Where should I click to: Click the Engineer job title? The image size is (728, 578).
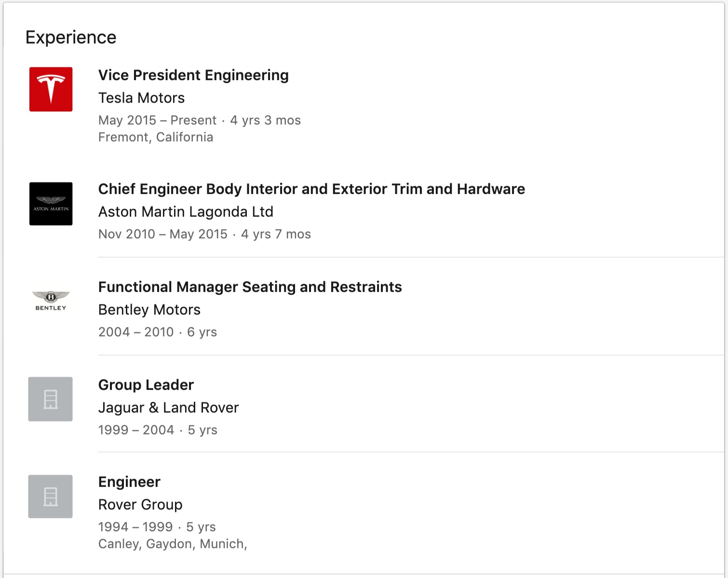click(x=129, y=482)
